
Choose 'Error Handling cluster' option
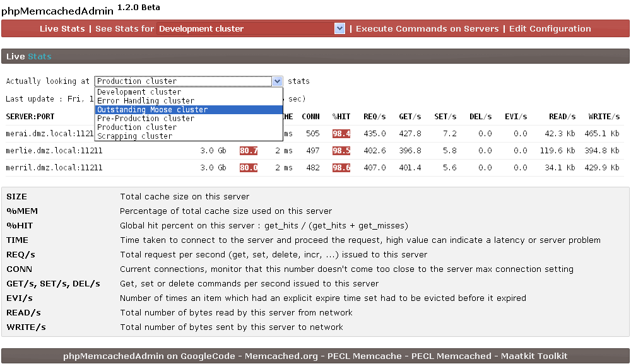pos(146,101)
